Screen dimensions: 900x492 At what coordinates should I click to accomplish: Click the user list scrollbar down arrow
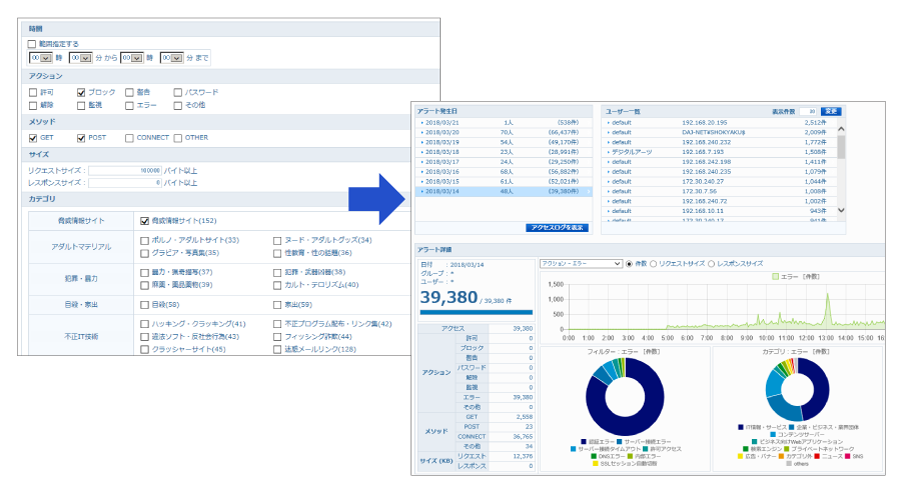tap(840, 210)
